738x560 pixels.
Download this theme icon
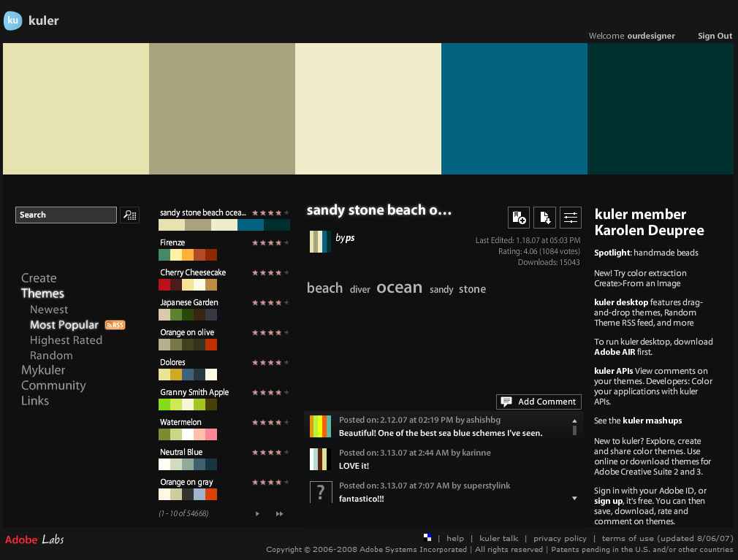point(544,218)
